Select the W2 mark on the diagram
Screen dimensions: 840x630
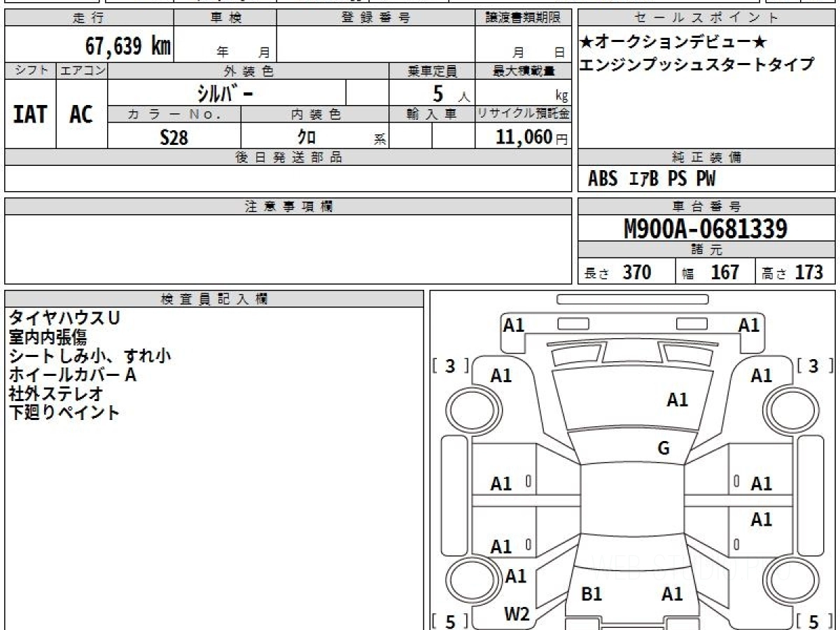(x=517, y=614)
